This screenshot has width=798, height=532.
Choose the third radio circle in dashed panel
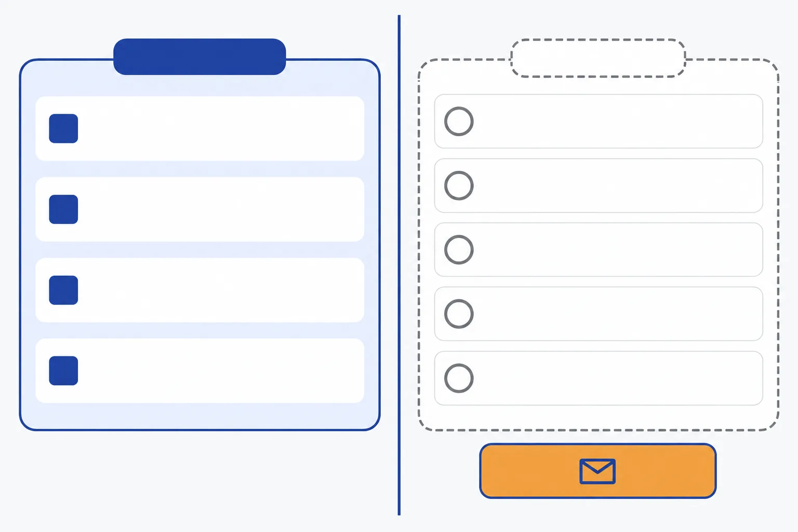point(459,250)
